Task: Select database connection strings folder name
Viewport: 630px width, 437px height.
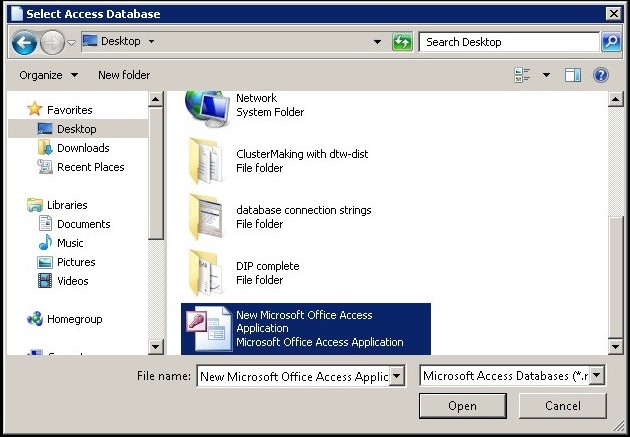Action: 304,210
